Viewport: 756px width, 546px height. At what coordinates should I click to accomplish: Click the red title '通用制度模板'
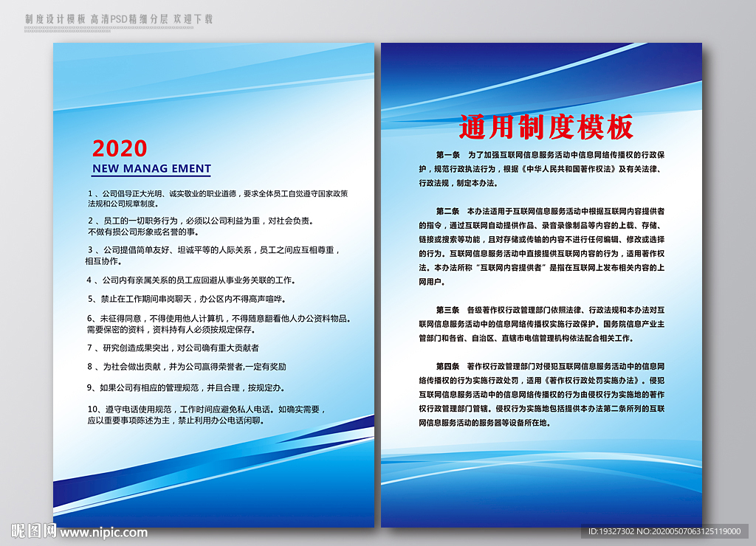[x=546, y=127]
